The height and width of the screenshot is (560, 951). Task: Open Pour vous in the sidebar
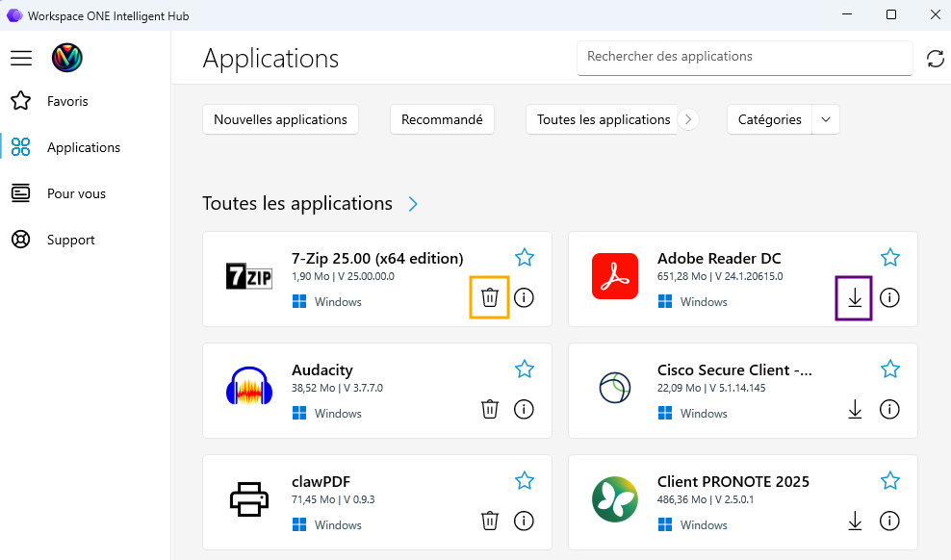pyautogui.click(x=76, y=193)
